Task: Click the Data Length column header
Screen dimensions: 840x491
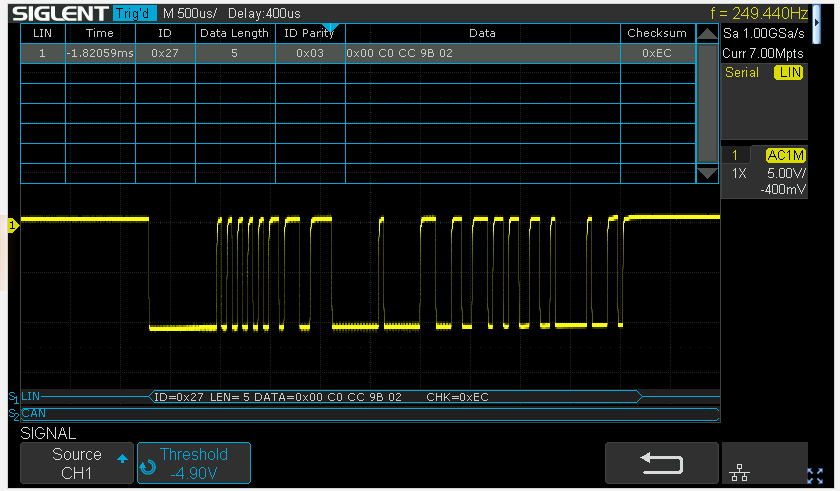Action: pos(235,33)
